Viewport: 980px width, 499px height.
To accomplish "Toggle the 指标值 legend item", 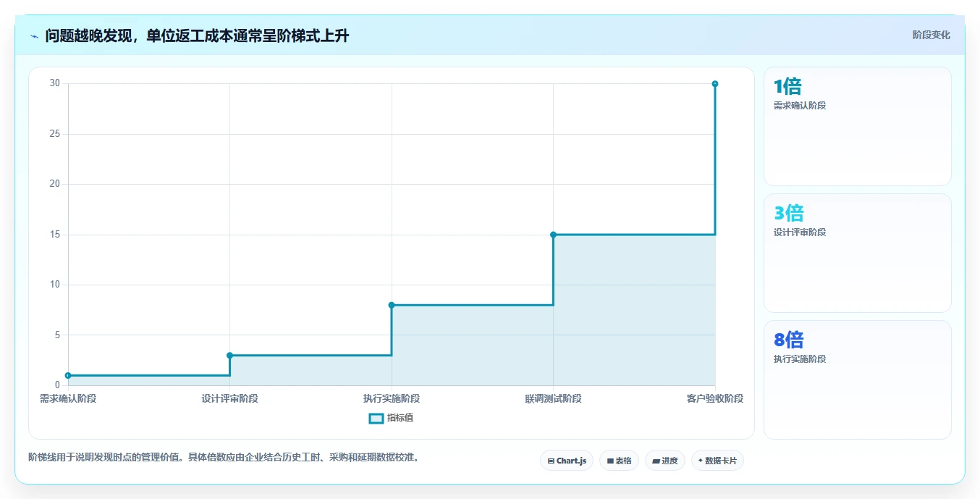I will click(x=392, y=418).
